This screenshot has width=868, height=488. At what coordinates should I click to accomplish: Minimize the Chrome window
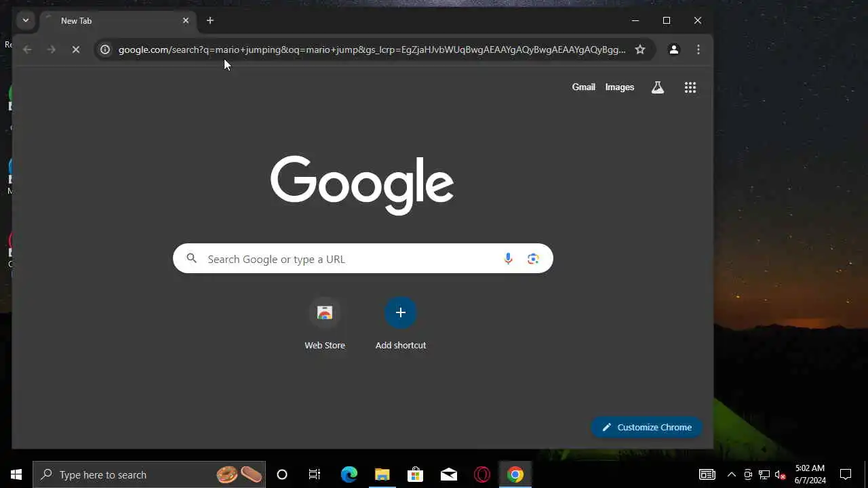pos(635,20)
